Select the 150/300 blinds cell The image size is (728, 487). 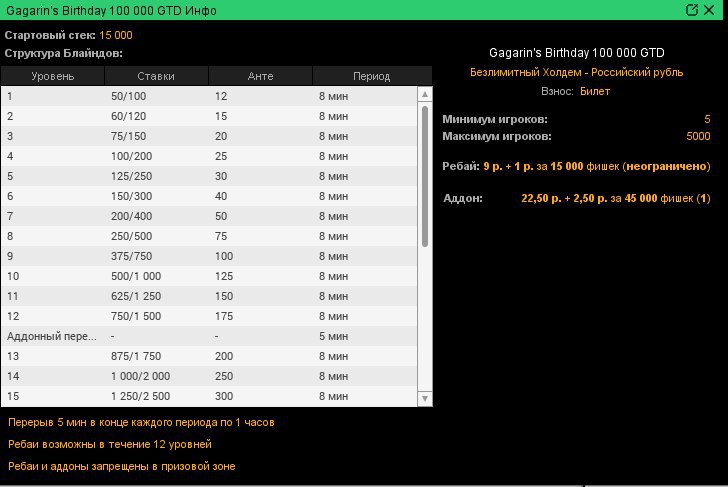[131, 196]
